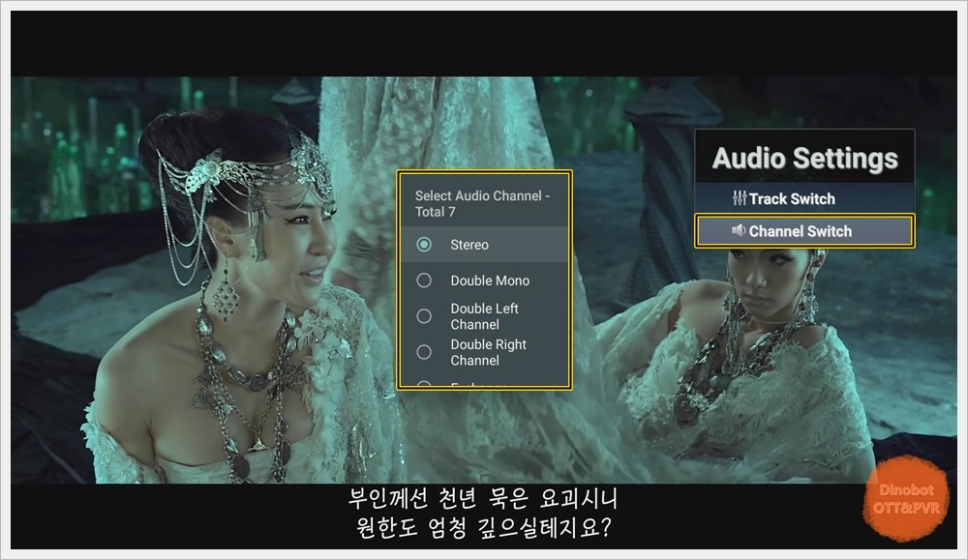Click the Channel Switch speaker icon
968x560 pixels.
tap(739, 230)
